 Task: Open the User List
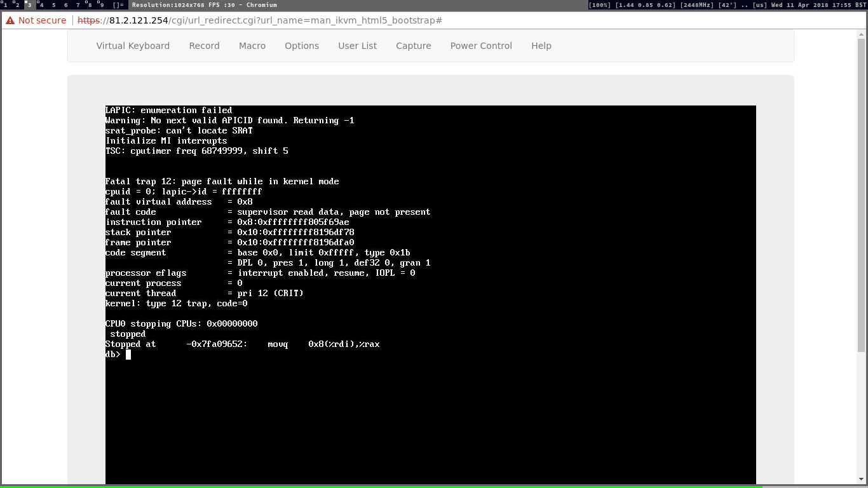point(357,46)
